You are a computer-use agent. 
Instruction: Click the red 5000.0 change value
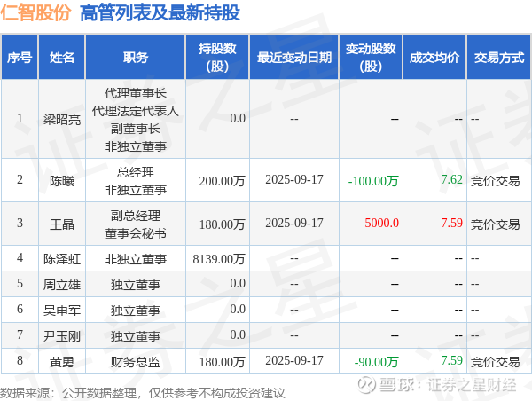381,223
